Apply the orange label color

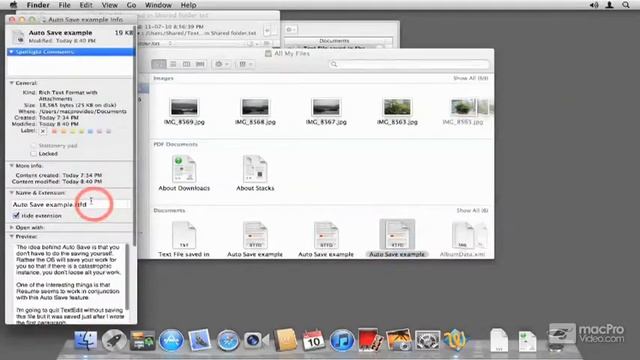click(x=63, y=131)
